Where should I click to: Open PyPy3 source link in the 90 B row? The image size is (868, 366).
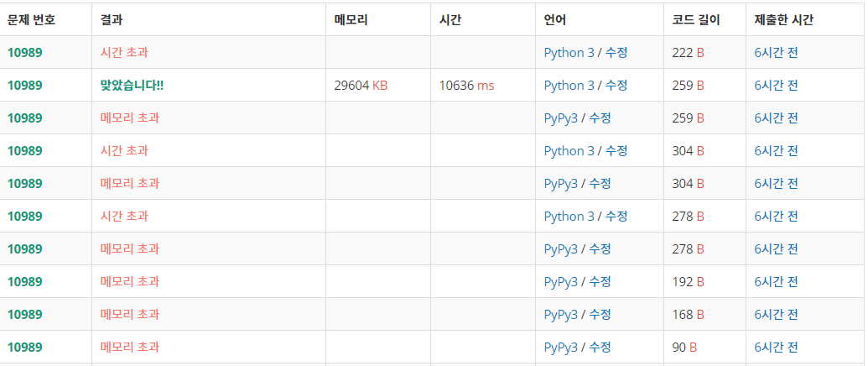pyautogui.click(x=561, y=348)
